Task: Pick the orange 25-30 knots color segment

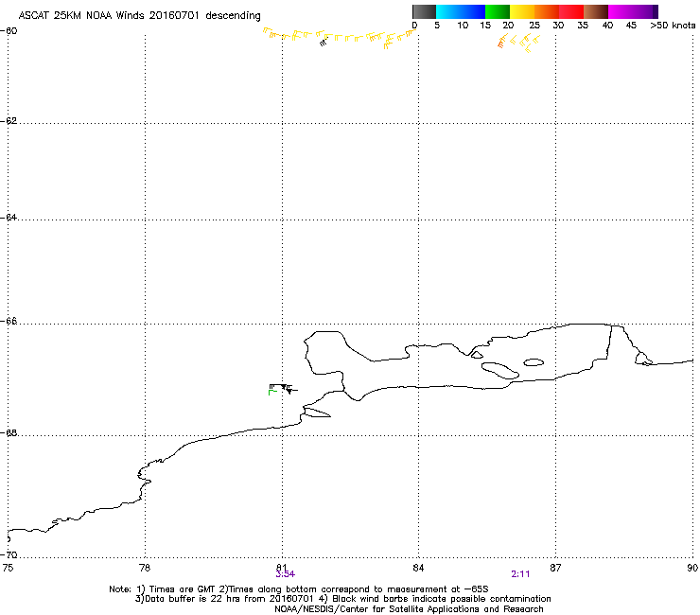Action: (547, 11)
